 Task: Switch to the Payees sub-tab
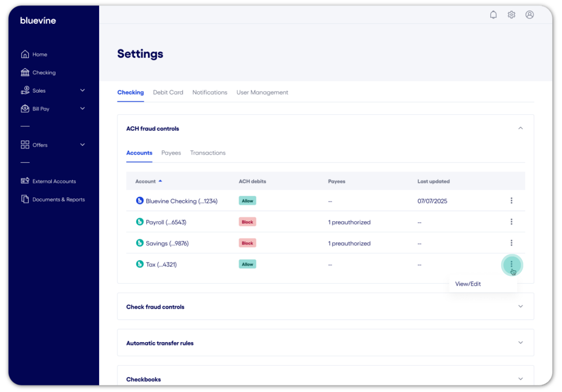coord(171,153)
